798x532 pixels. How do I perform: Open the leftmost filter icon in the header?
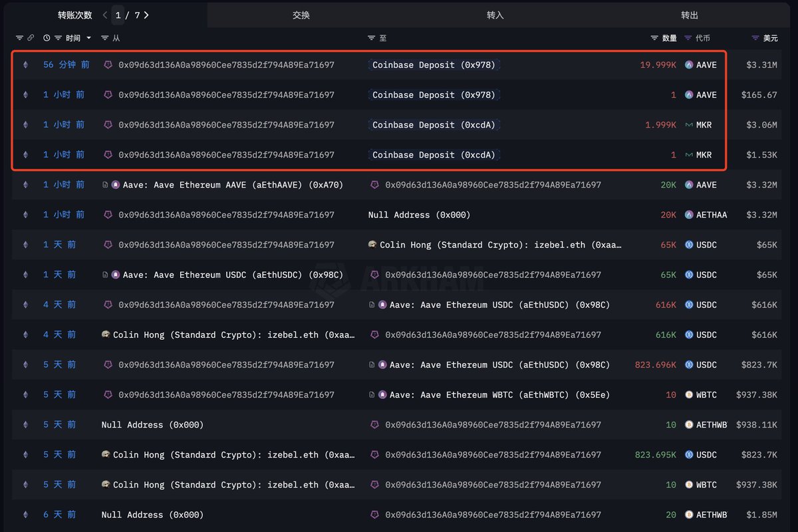19,39
